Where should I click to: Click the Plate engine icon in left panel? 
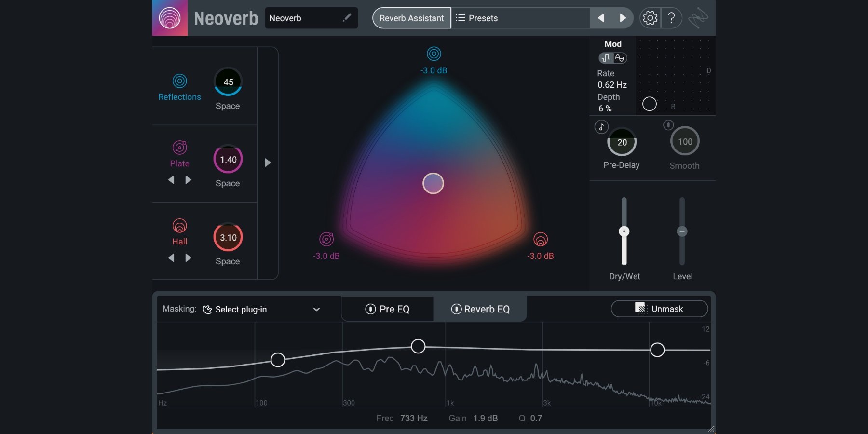[x=179, y=148]
